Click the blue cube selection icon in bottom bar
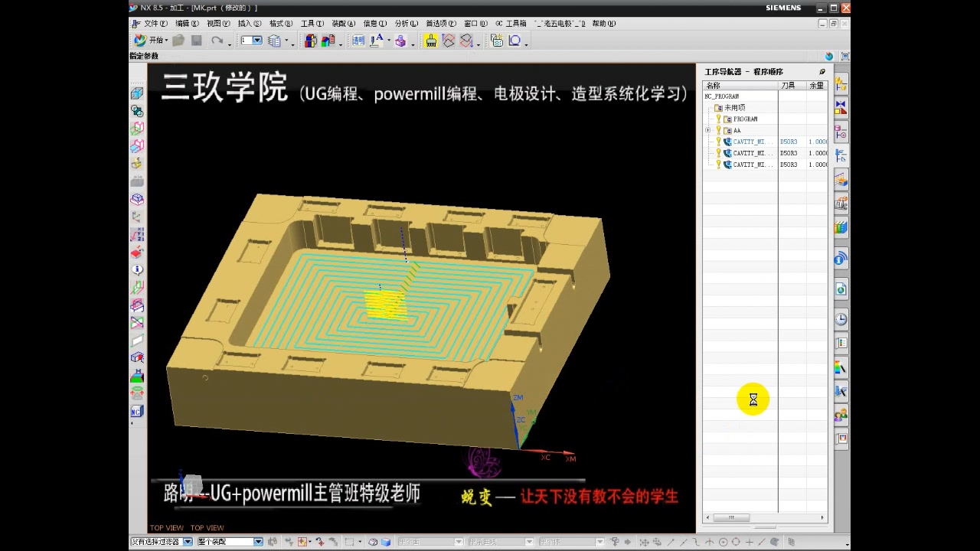This screenshot has width=980, height=551. point(386,542)
